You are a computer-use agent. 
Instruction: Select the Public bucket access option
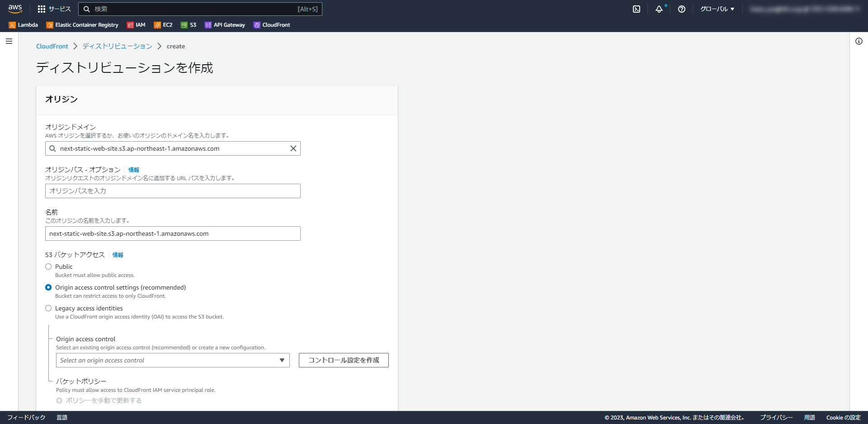[48, 267]
